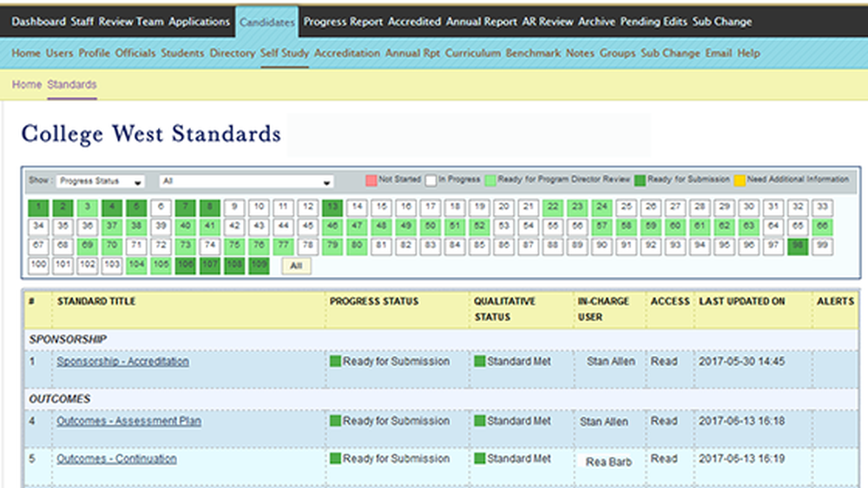The height and width of the screenshot is (488, 868).
Task: Open the All filter dropdown
Action: [247, 181]
